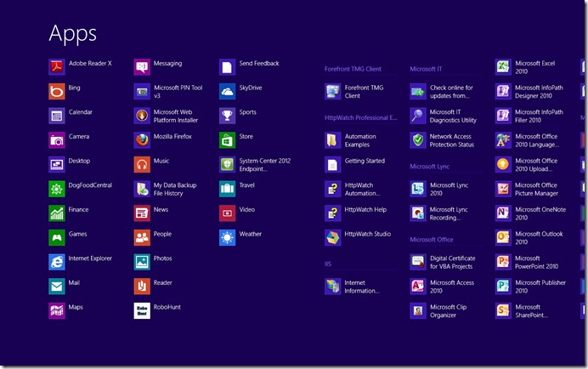
Task: Launch Internet Explorer icon
Action: 57,263
